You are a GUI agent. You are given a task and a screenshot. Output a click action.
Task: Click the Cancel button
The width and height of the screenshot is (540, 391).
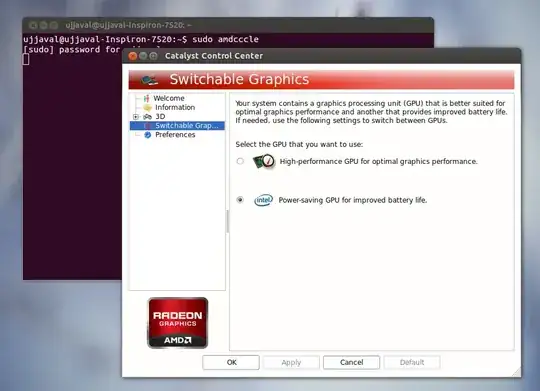(x=352, y=362)
